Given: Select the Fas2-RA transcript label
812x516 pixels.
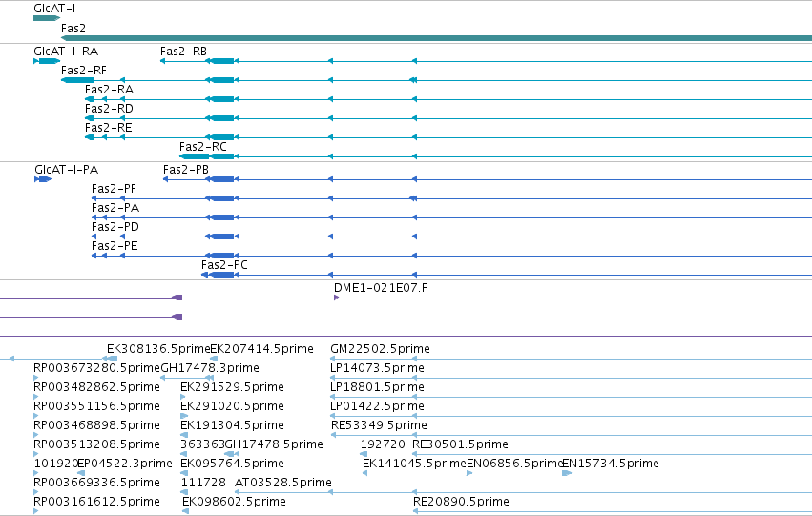Looking at the screenshot, I should [110, 90].
